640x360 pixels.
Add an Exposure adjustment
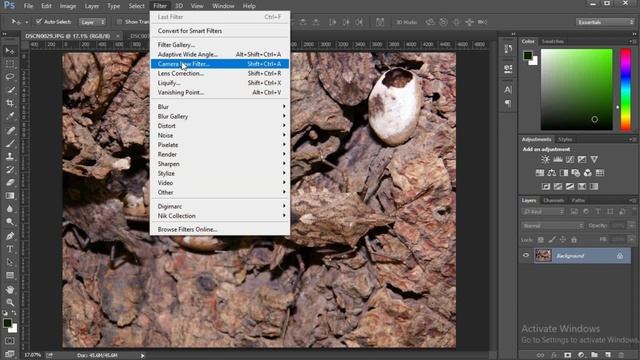click(582, 160)
